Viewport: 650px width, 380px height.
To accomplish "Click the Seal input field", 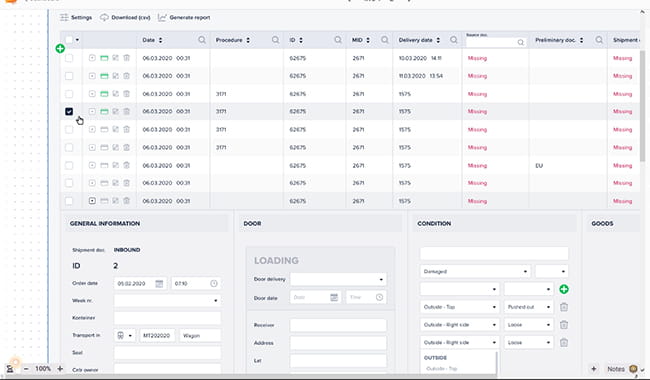I will coord(167,353).
